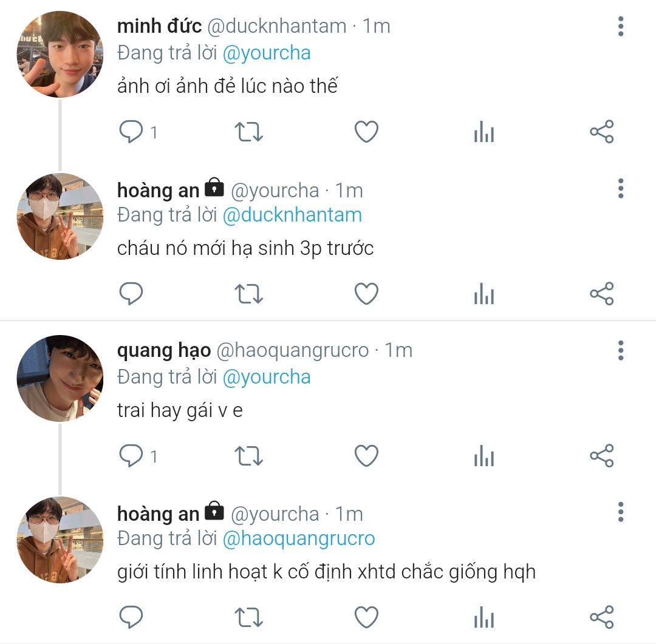Click the display name 'quang hạo'

pos(163,351)
